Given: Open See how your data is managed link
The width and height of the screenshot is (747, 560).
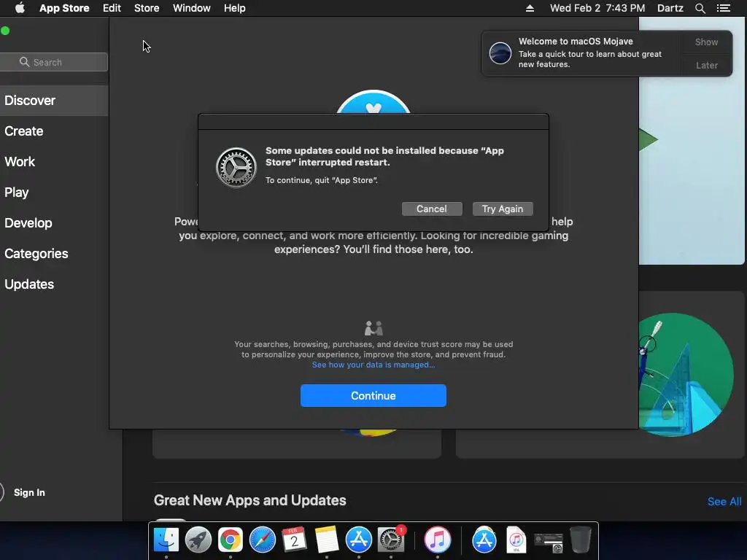Looking at the screenshot, I should coord(373,365).
